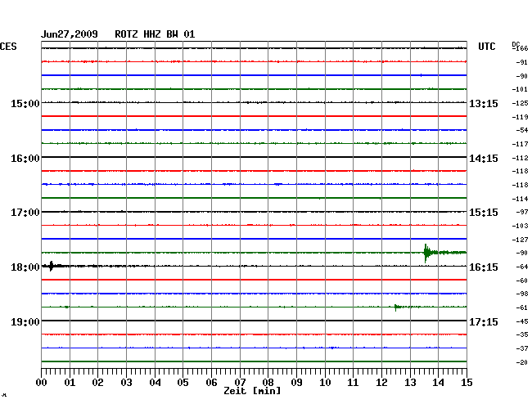Select the 18:00 local time label

click(x=25, y=267)
